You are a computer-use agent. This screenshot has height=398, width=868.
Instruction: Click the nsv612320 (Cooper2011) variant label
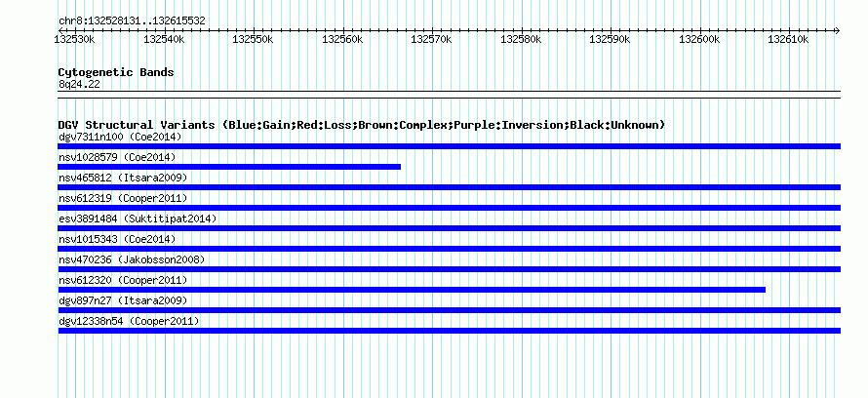point(123,280)
